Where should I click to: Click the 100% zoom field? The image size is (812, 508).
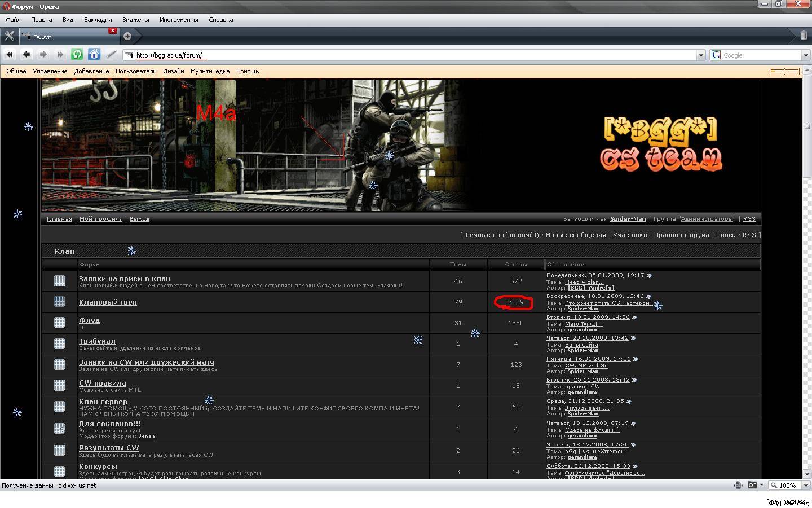(784, 485)
